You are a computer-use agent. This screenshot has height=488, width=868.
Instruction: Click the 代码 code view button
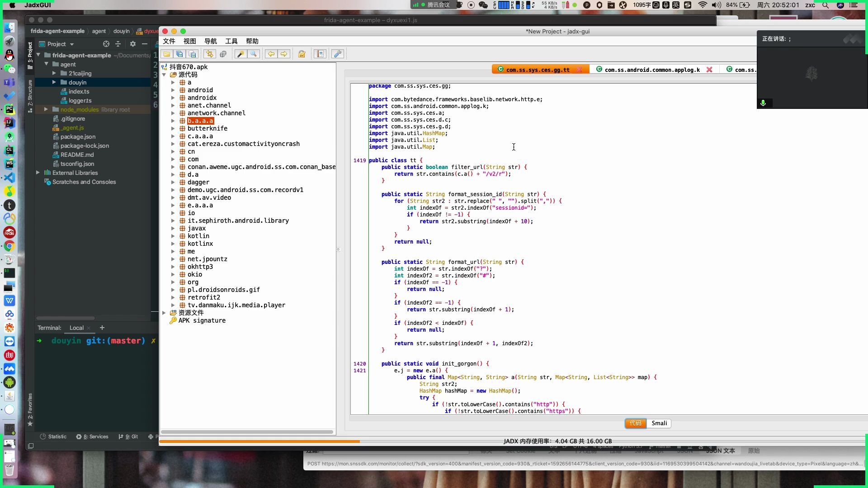(x=634, y=423)
